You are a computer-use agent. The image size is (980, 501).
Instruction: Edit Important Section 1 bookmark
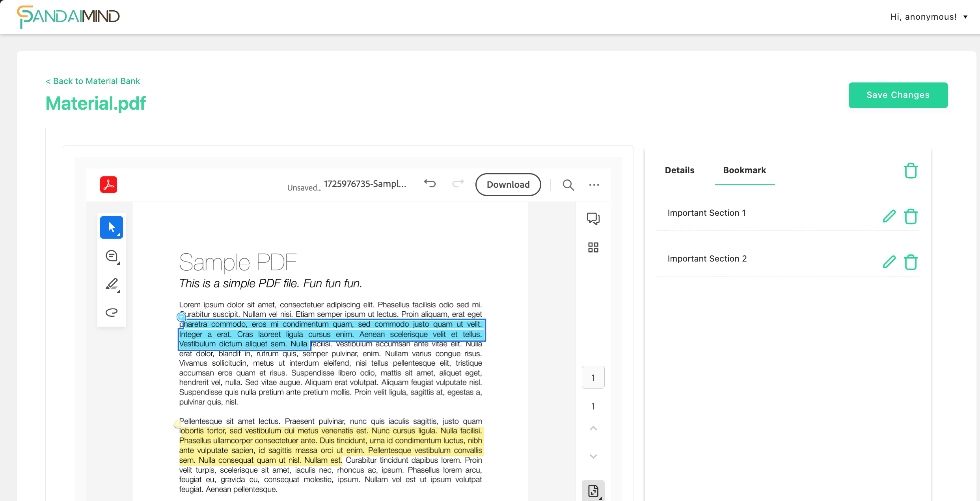(x=889, y=216)
